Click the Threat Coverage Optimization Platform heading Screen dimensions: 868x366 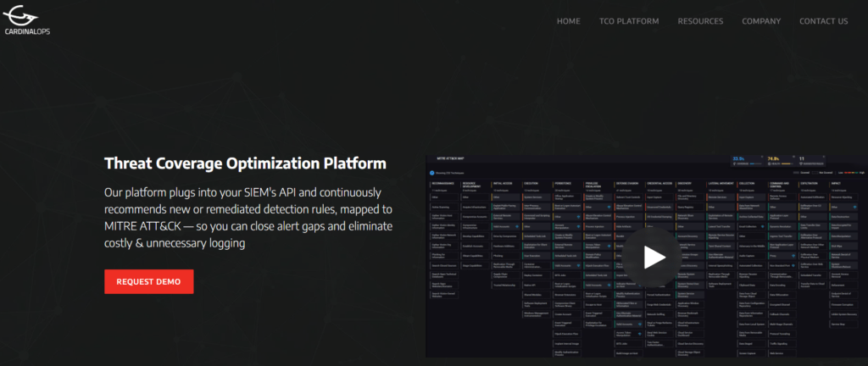coord(245,164)
